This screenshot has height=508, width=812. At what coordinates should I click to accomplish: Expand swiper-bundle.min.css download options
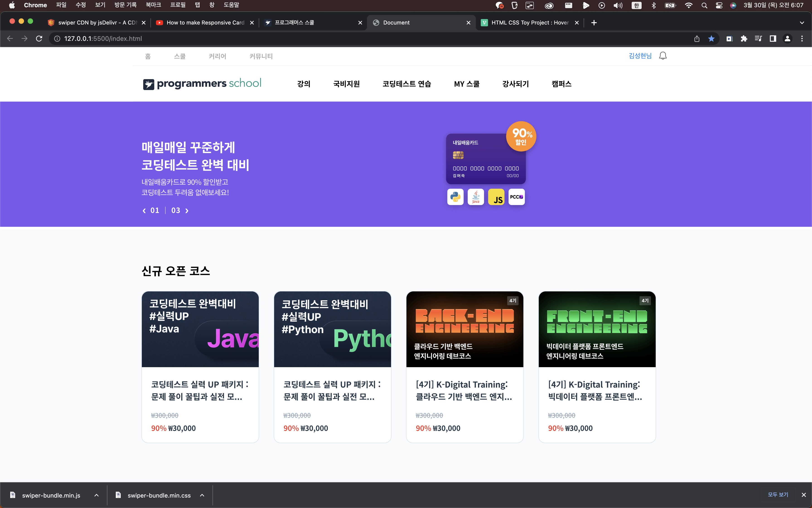coord(202,495)
